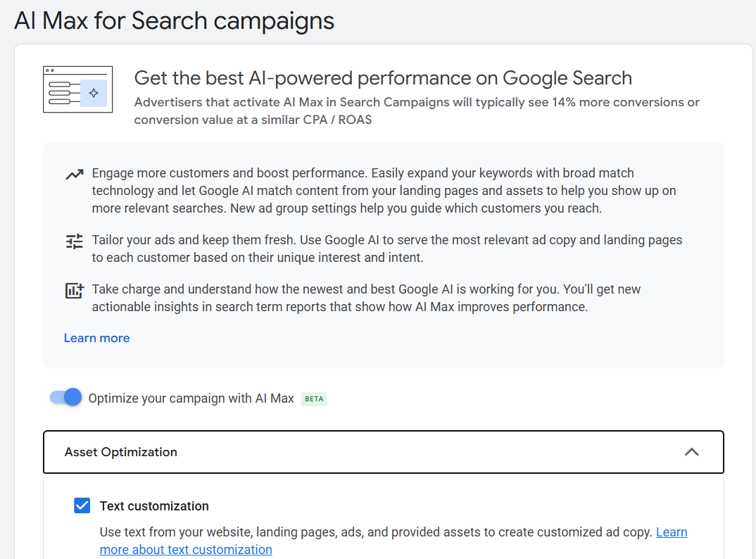Click the settings adjustment icon near Tailor your ads
The height and width of the screenshot is (559, 756).
[74, 240]
